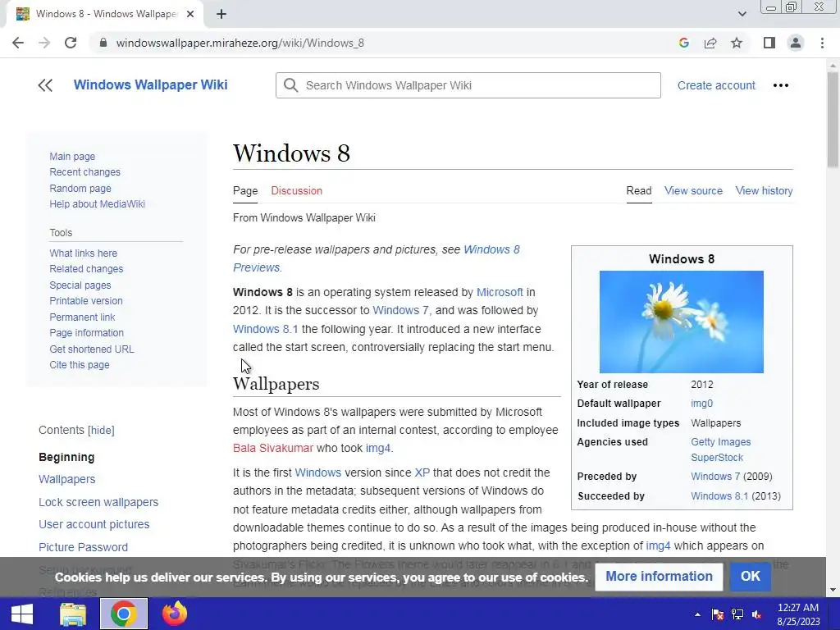
Task: Open the View source tab
Action: click(x=693, y=190)
